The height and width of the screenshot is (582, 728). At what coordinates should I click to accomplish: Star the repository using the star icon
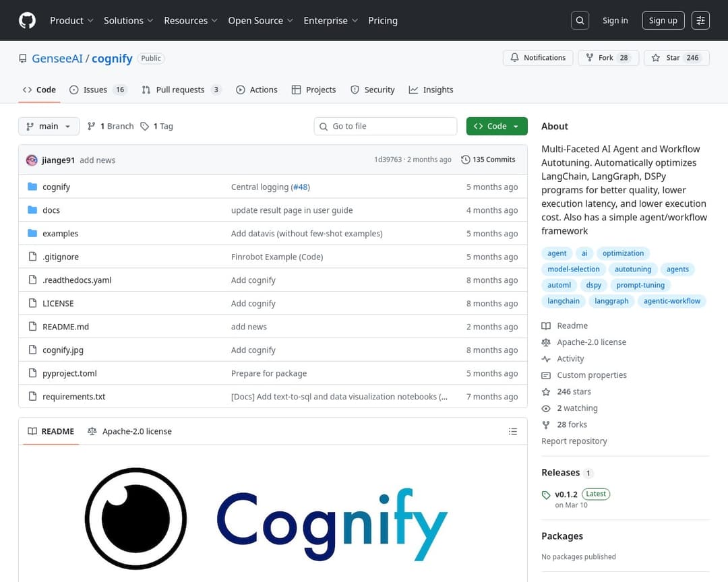pyautogui.click(x=655, y=58)
